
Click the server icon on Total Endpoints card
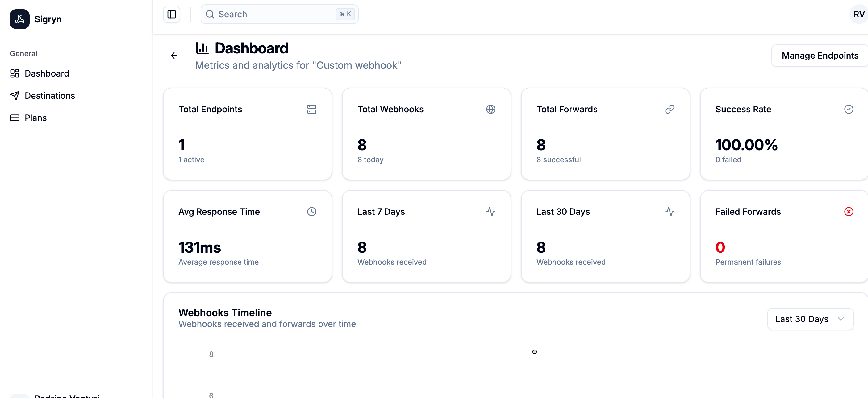point(311,109)
